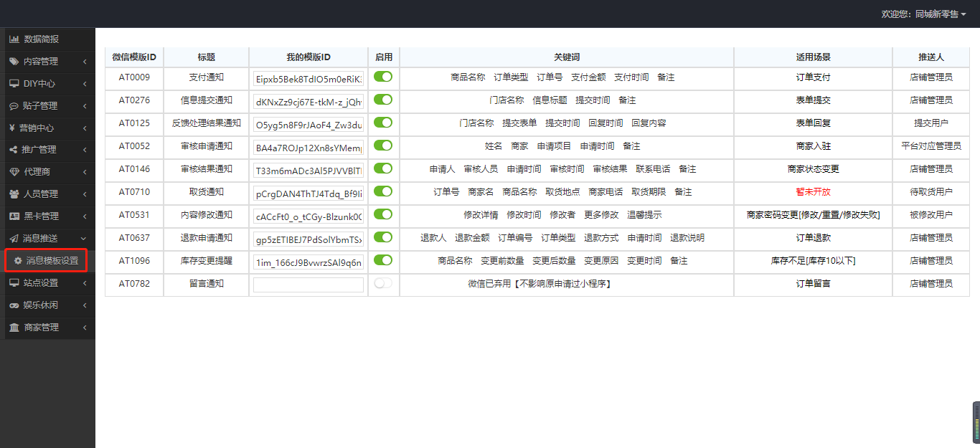Select the 代理商 gift icon
This screenshot has height=448, width=980.
click(x=14, y=171)
